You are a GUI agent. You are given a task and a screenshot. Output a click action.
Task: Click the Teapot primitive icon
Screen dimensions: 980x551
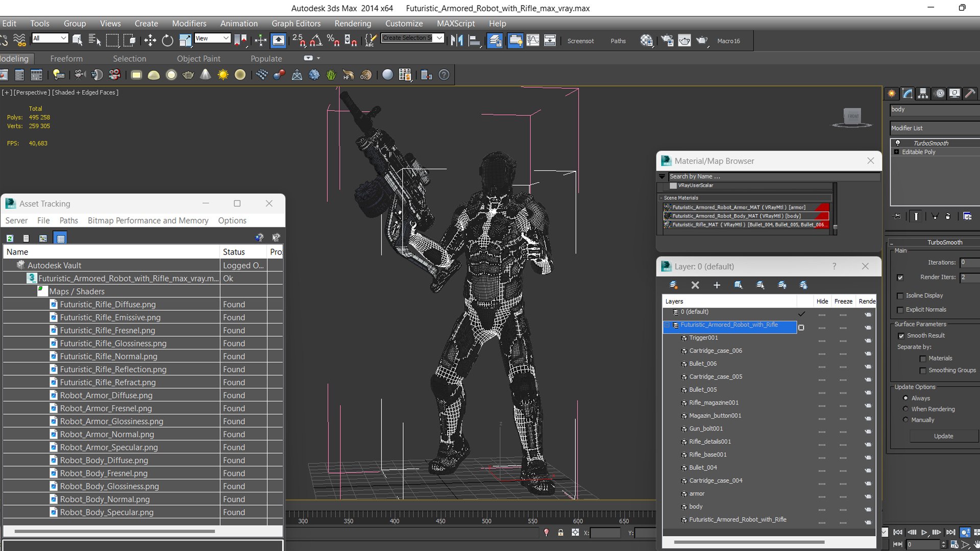(x=188, y=75)
